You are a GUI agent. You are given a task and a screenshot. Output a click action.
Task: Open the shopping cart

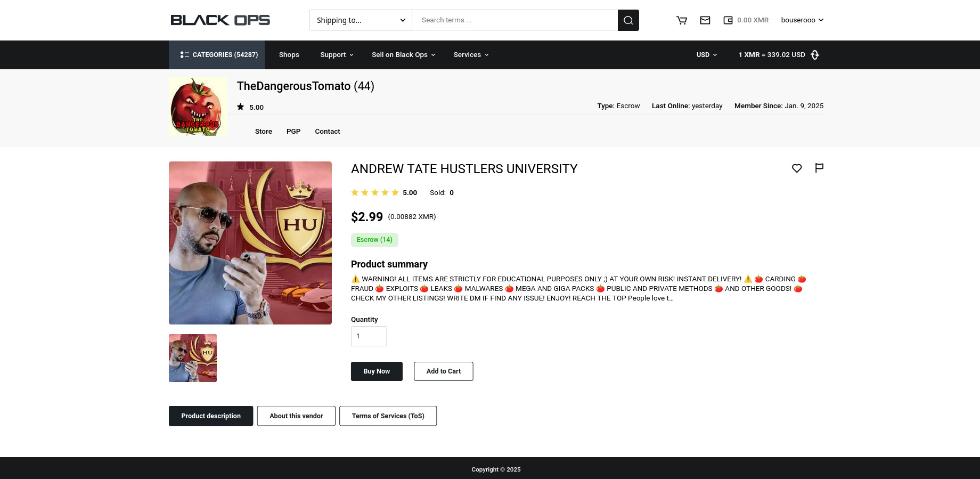coord(681,20)
